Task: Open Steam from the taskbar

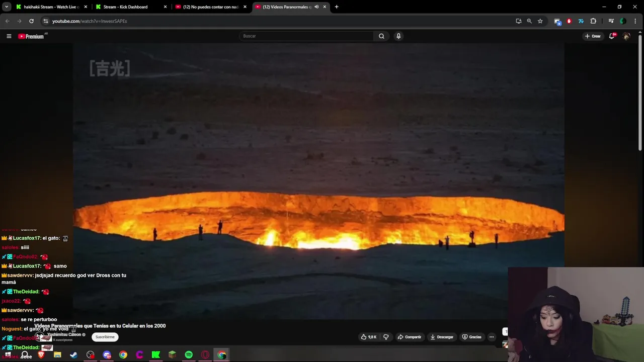Action: tap(73, 355)
